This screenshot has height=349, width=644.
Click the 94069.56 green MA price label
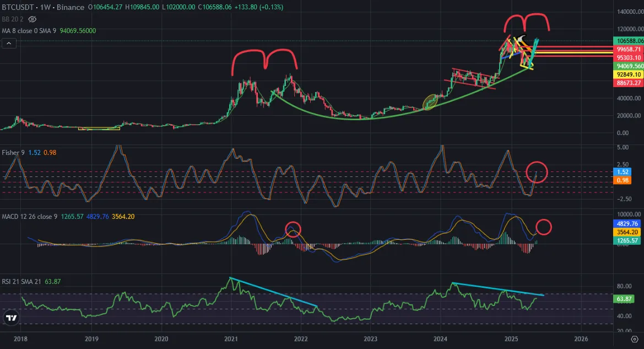[629, 66]
